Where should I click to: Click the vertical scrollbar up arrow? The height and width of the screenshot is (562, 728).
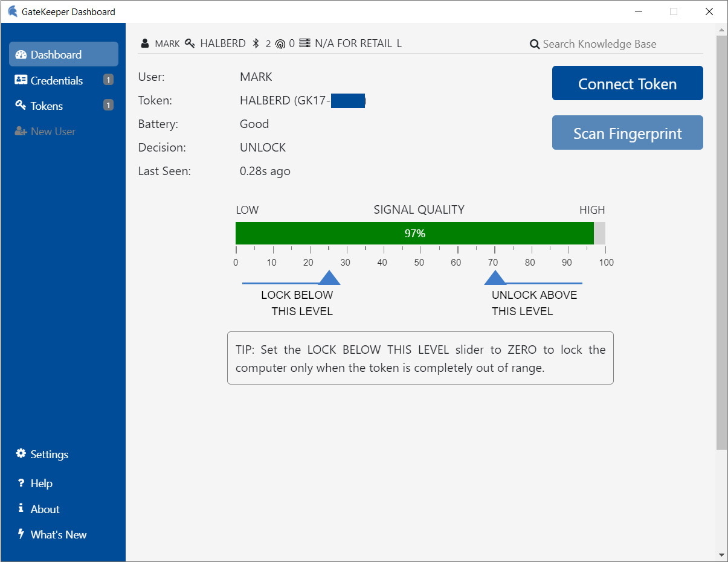point(721,30)
